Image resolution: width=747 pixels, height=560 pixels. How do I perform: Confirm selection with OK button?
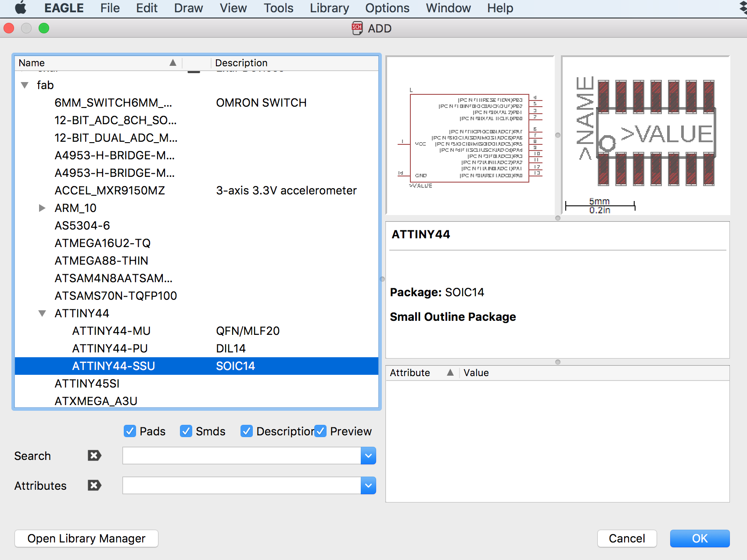point(700,538)
